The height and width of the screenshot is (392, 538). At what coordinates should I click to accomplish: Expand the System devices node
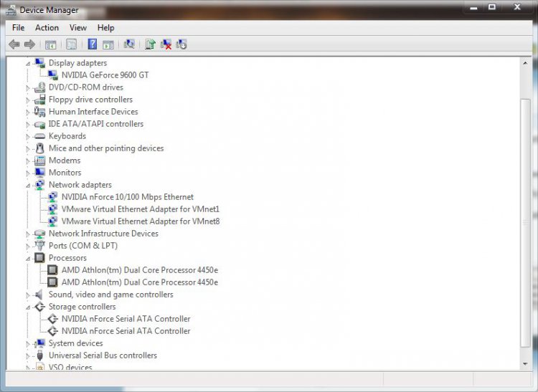[28, 344]
